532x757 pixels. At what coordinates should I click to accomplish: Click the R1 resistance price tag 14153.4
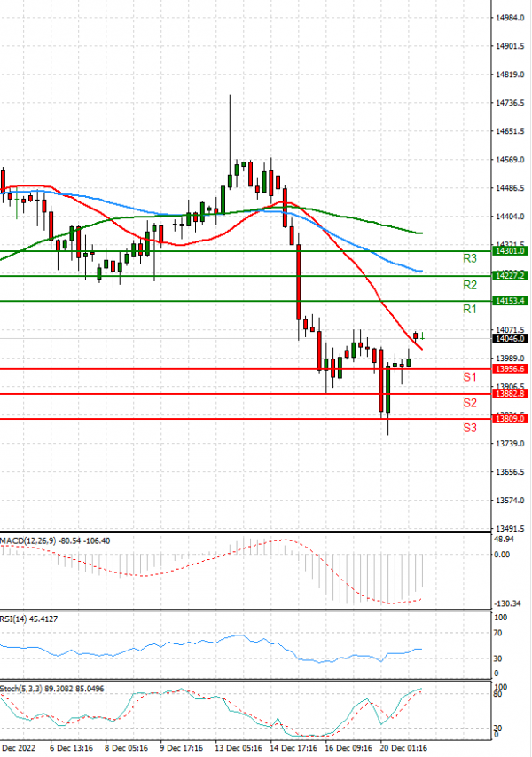click(509, 301)
